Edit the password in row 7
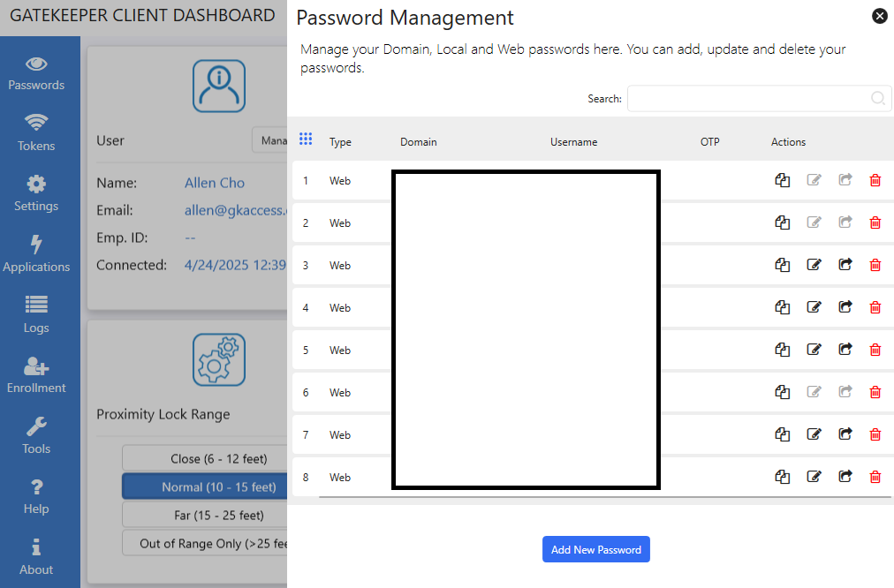Image resolution: width=894 pixels, height=588 pixels. click(x=814, y=434)
